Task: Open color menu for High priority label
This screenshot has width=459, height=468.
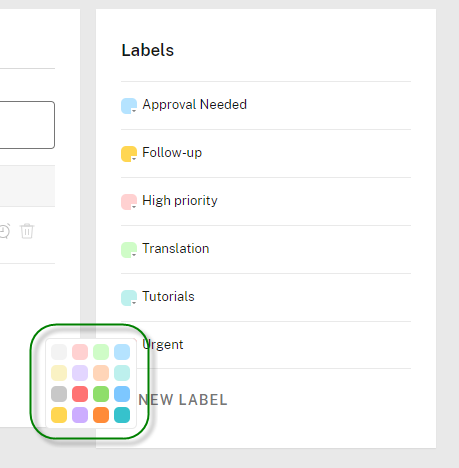Action: (x=129, y=202)
